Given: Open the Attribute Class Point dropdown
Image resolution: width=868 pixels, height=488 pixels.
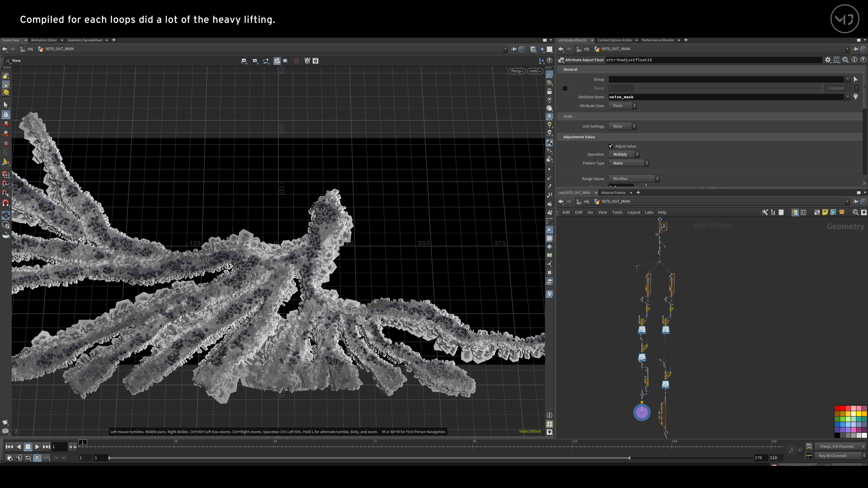Looking at the screenshot, I should click(x=622, y=106).
